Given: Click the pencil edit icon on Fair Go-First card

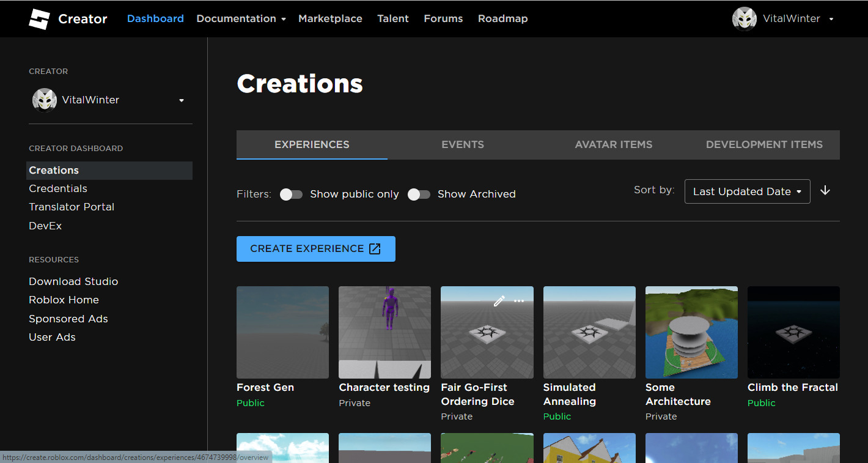Looking at the screenshot, I should 499,301.
